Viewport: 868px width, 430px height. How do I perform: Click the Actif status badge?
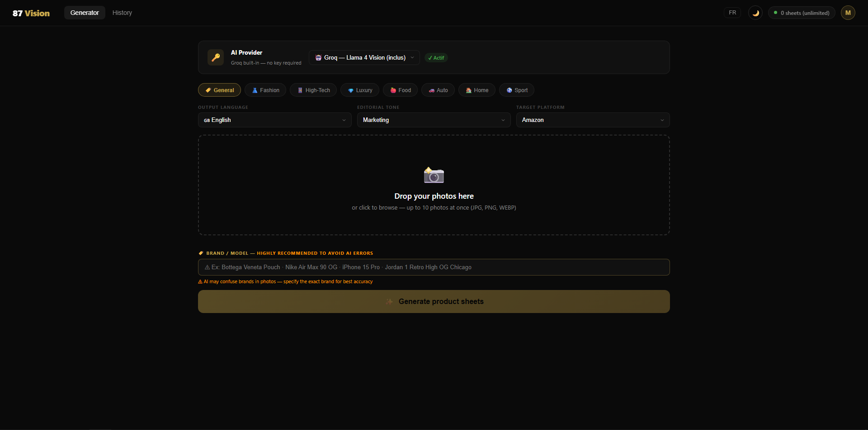[x=436, y=58]
